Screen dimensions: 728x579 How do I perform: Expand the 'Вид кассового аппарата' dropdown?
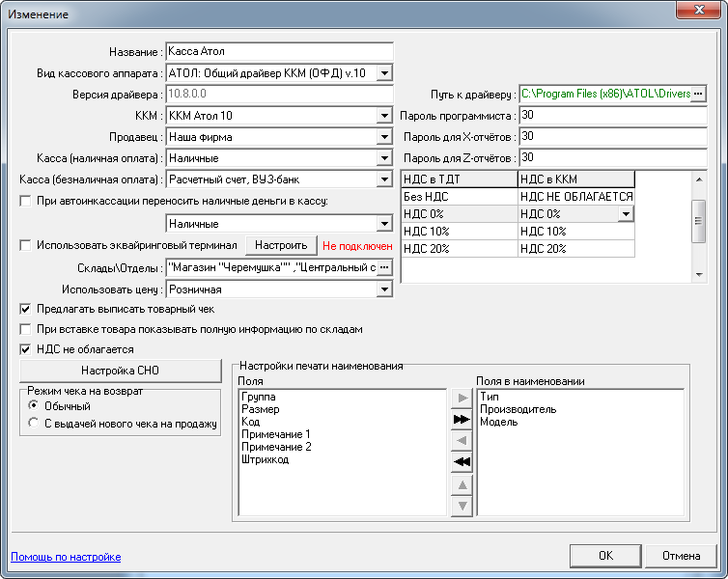pyautogui.click(x=383, y=72)
